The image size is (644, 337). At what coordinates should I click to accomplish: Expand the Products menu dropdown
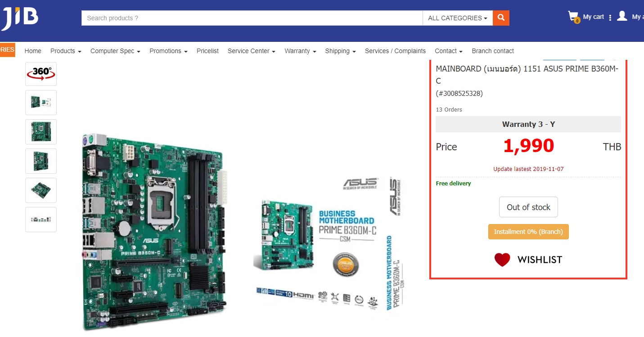[65, 51]
